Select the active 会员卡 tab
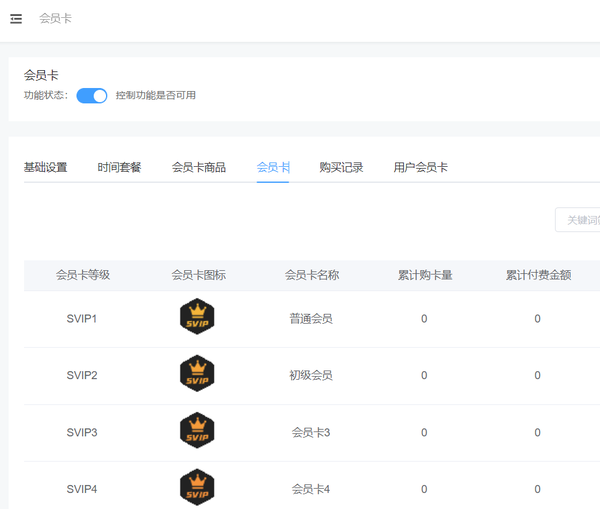The width and height of the screenshot is (600, 509). tap(273, 167)
